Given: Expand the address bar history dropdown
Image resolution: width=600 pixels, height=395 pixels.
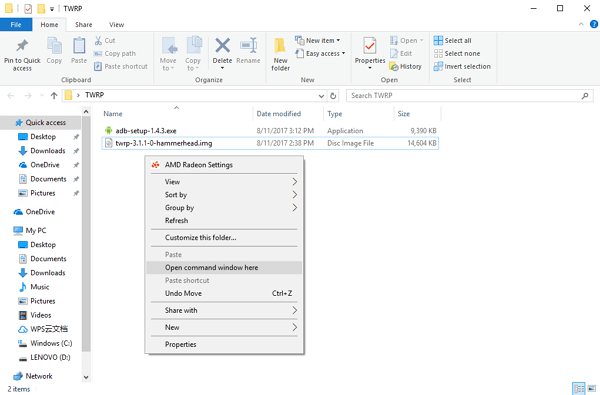Looking at the screenshot, I should pos(321,96).
